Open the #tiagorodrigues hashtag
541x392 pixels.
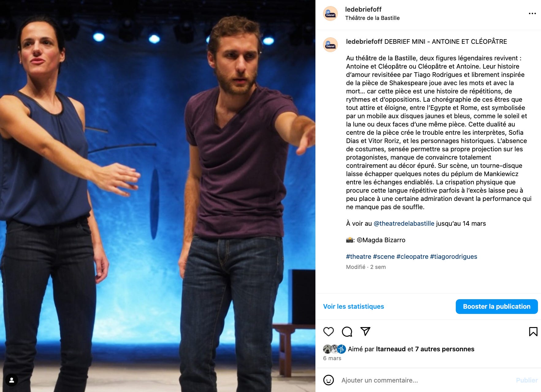(x=453, y=257)
